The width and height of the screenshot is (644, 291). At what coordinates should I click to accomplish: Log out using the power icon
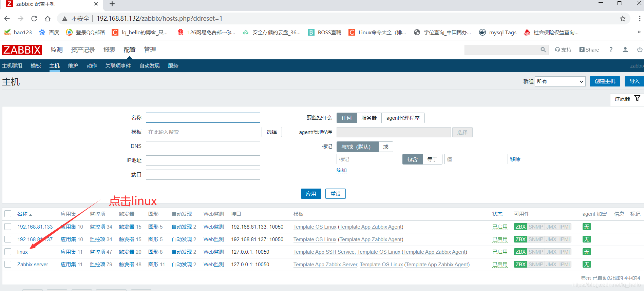tap(640, 50)
